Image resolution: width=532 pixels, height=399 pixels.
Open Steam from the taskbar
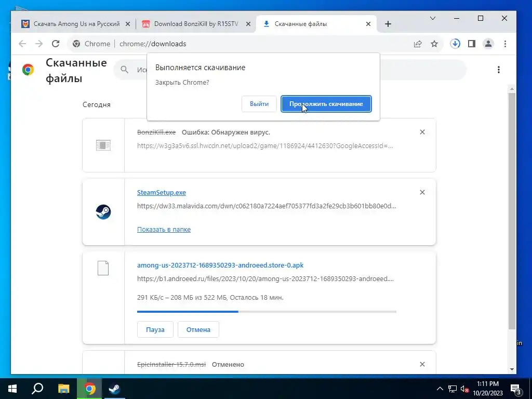(114, 389)
